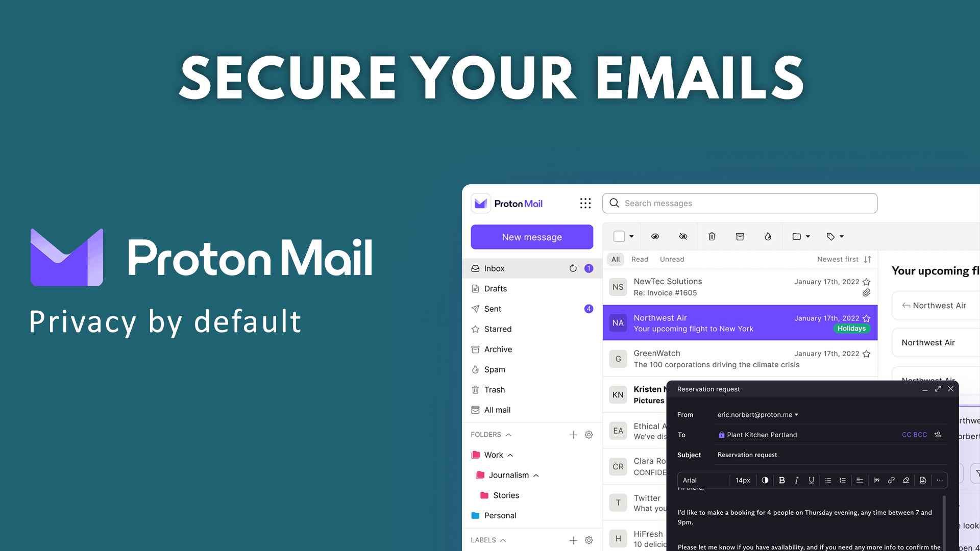
Task: Select the Unread tab in message list
Action: click(x=672, y=259)
